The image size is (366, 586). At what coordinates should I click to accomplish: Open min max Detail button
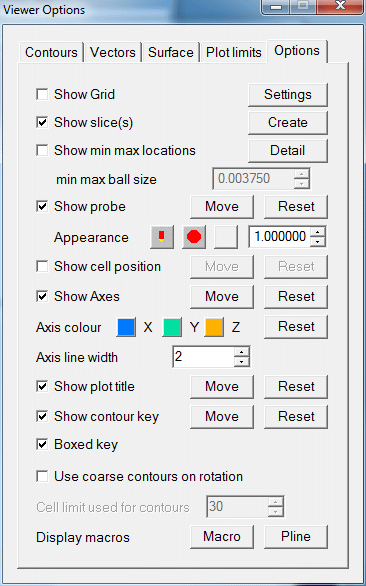288,151
